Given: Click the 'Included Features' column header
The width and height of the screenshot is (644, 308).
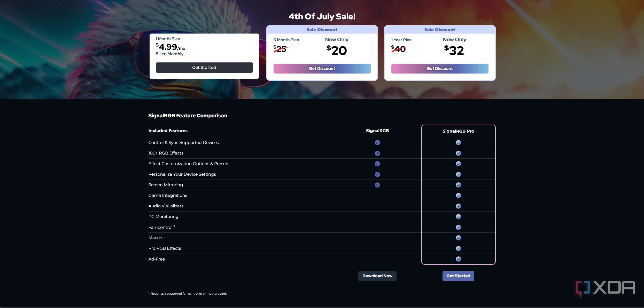Looking at the screenshot, I should tap(168, 131).
